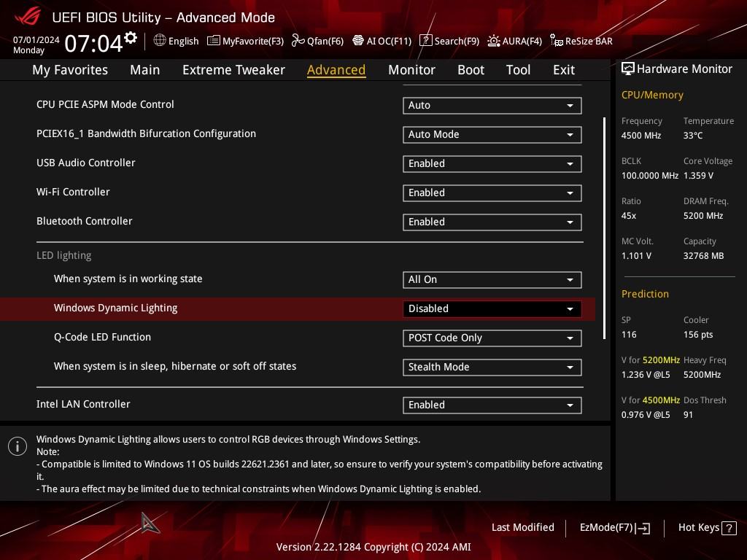Click the settings list vertical scrollbar
Viewport: 747px width, 560px height.
coord(604,228)
